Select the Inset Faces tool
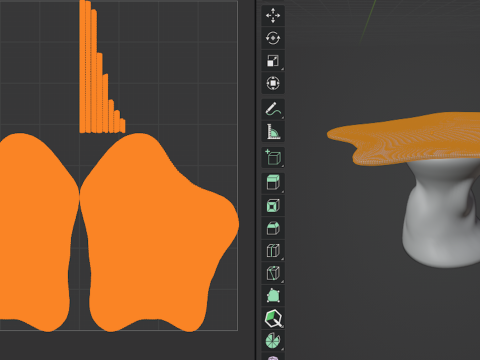This screenshot has height=360, width=480. coord(273,206)
